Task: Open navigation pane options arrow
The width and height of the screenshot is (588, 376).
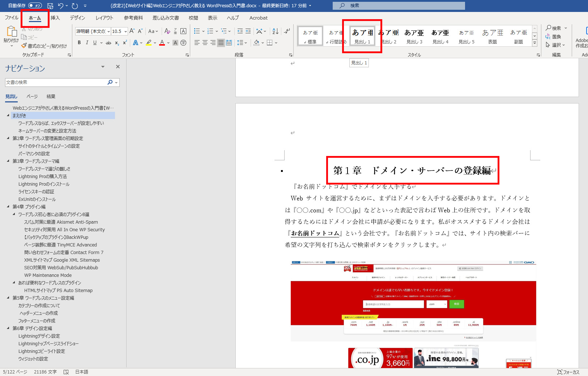Action: point(103,67)
